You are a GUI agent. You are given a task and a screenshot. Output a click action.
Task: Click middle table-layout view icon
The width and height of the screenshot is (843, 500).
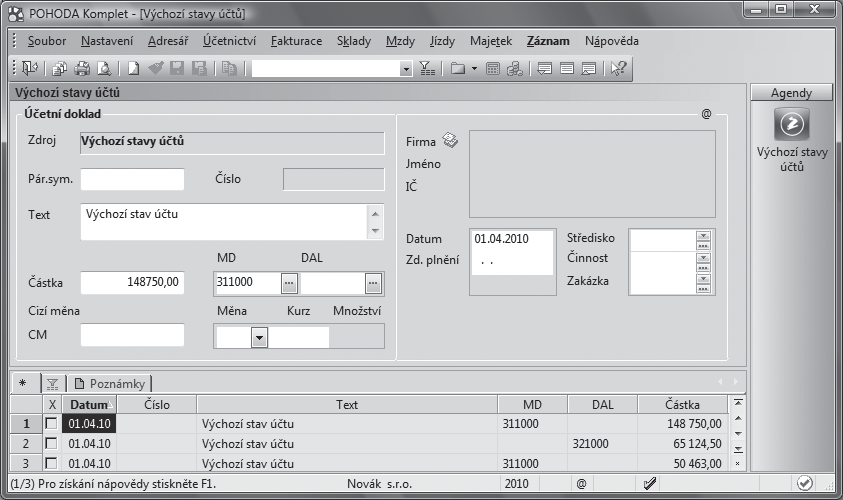click(x=567, y=69)
